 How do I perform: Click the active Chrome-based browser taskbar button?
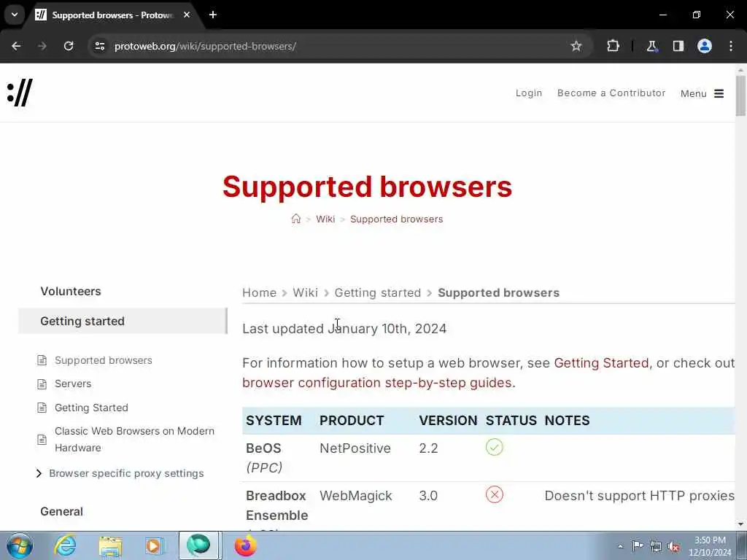click(198, 545)
